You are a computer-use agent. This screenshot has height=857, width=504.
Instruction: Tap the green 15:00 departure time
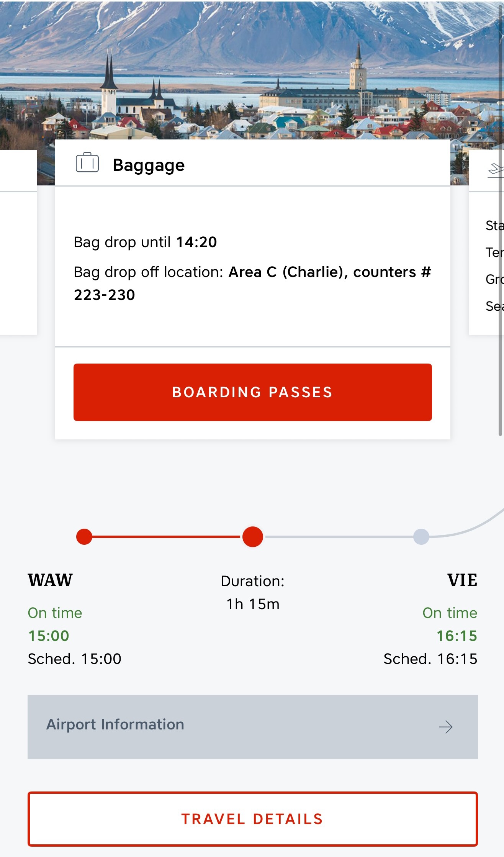tap(49, 636)
